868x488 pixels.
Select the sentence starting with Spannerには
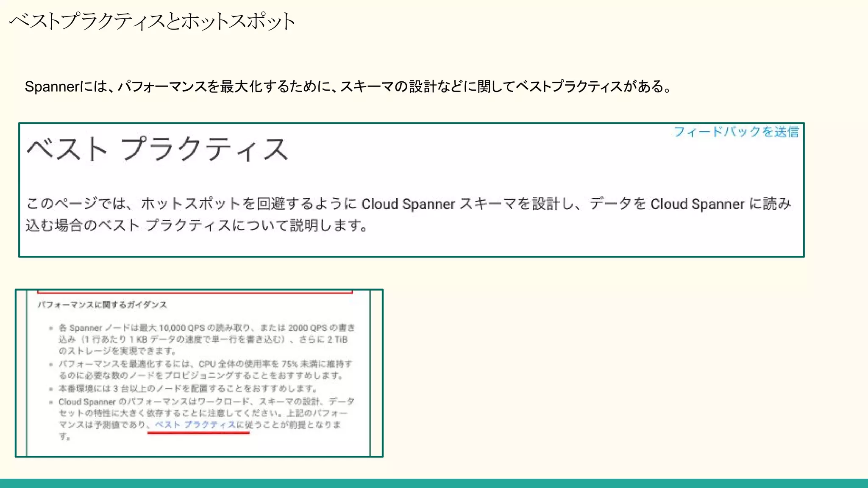pyautogui.click(x=348, y=86)
